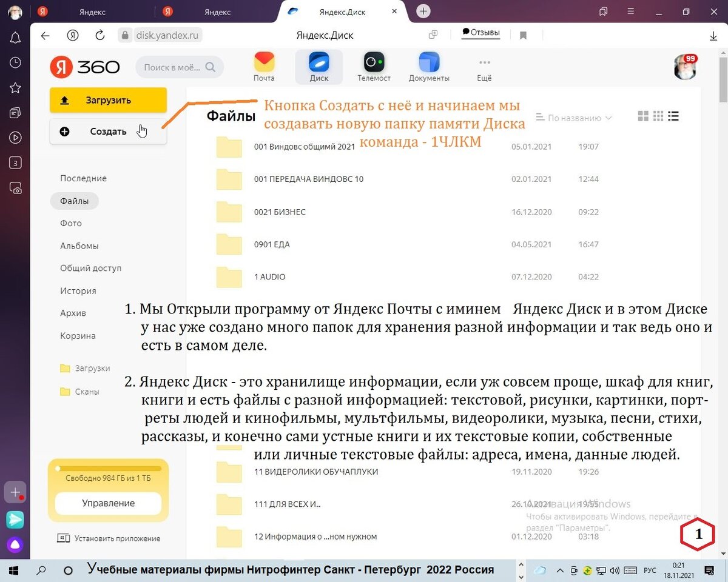728x582 pixels.
Task: Open video play icon in side panel
Action: (x=15, y=138)
